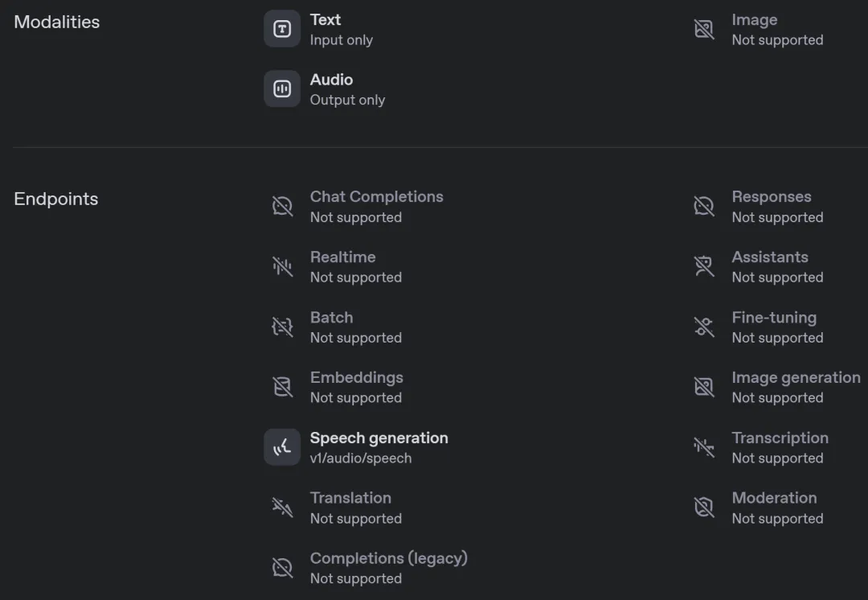Click the Audio modality icon

point(282,88)
